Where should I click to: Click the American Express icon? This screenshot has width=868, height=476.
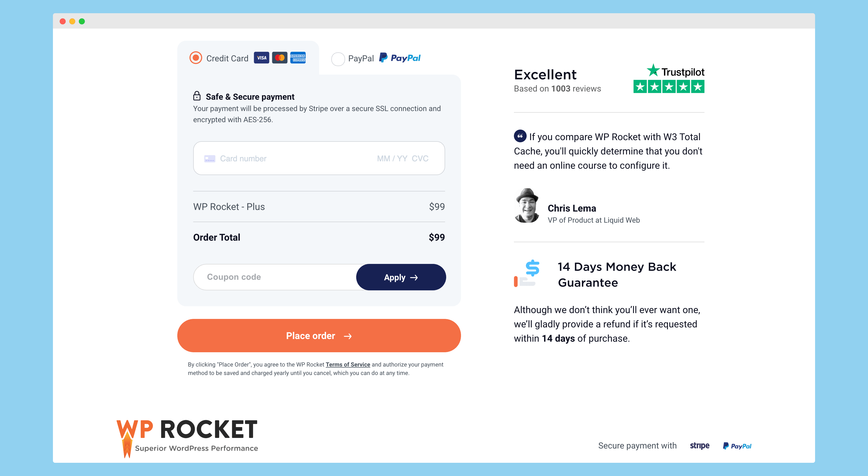299,57
